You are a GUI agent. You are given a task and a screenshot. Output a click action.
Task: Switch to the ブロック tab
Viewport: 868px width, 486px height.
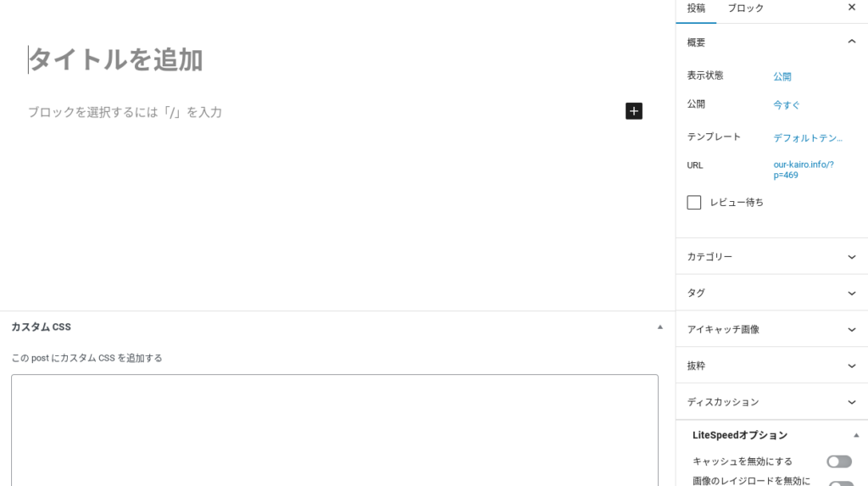745,8
